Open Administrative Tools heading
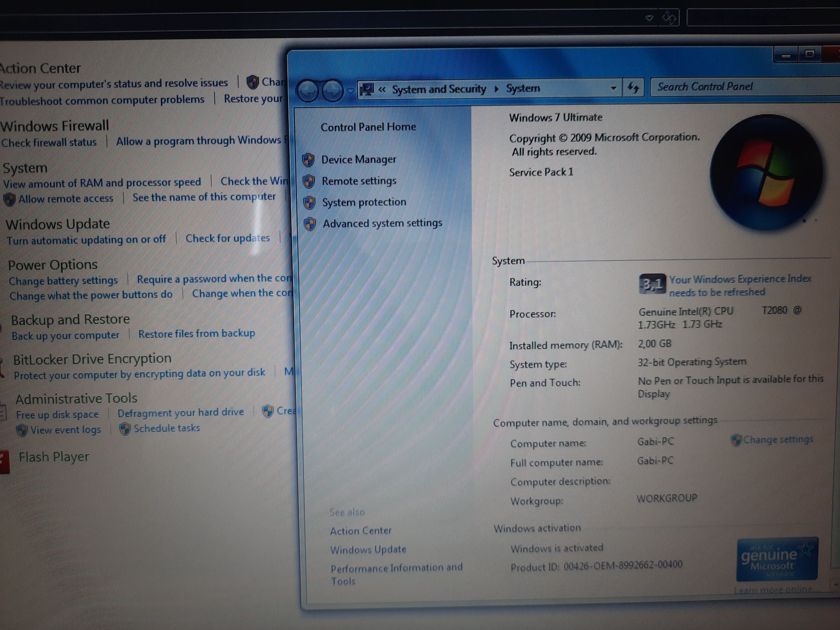This screenshot has width=840, height=630. point(76,399)
